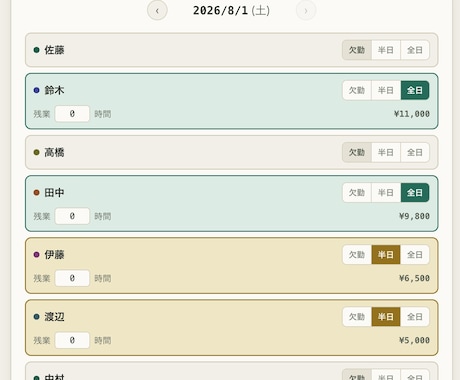
Task: Click the name 渡辺
Action: (54, 317)
